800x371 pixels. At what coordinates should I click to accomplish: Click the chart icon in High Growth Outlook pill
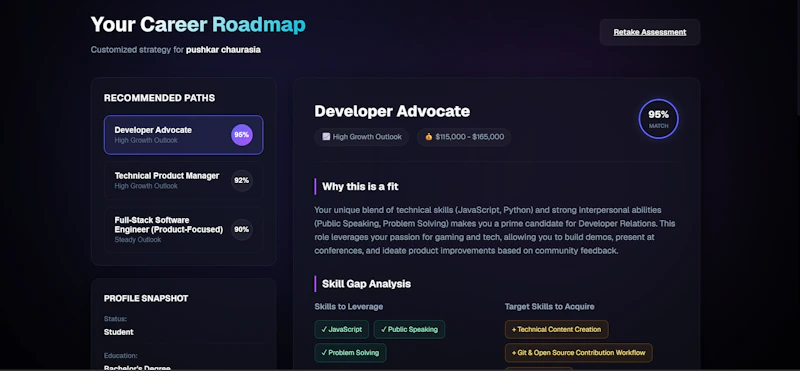326,137
